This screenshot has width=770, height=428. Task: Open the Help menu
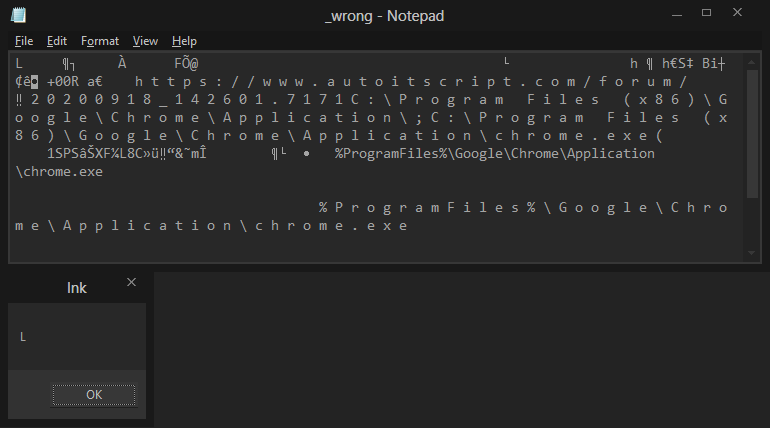pos(184,41)
